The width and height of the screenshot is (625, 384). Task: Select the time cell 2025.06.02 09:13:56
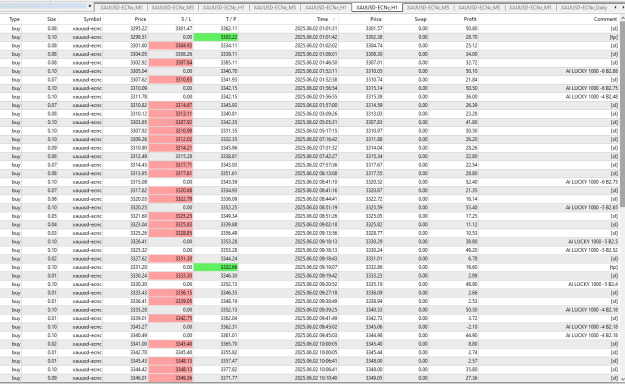pos(316,233)
